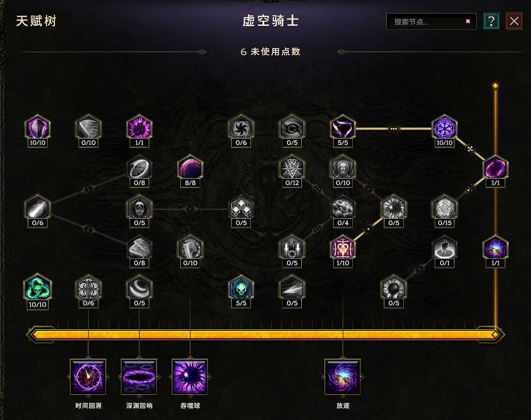Select the 0/15 rune stone node

pyautogui.click(x=444, y=207)
